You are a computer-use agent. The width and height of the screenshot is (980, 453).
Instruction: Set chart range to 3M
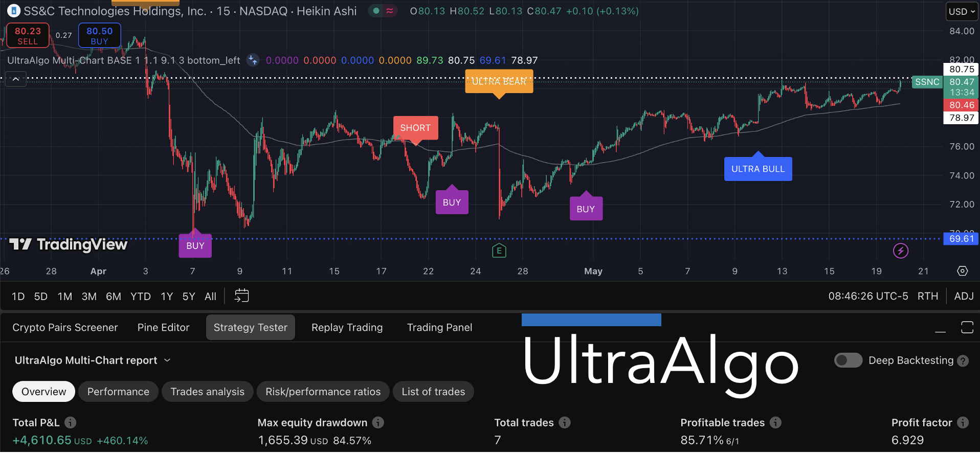click(89, 296)
